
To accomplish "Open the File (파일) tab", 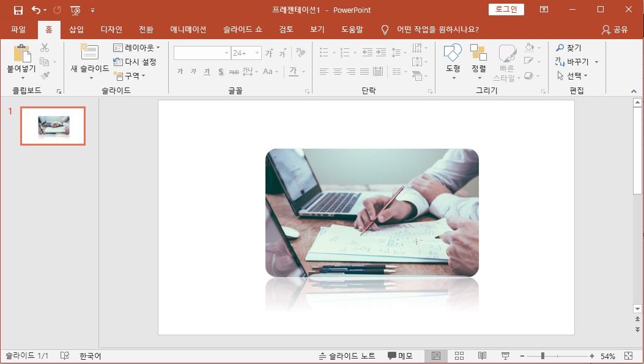I will [x=18, y=29].
